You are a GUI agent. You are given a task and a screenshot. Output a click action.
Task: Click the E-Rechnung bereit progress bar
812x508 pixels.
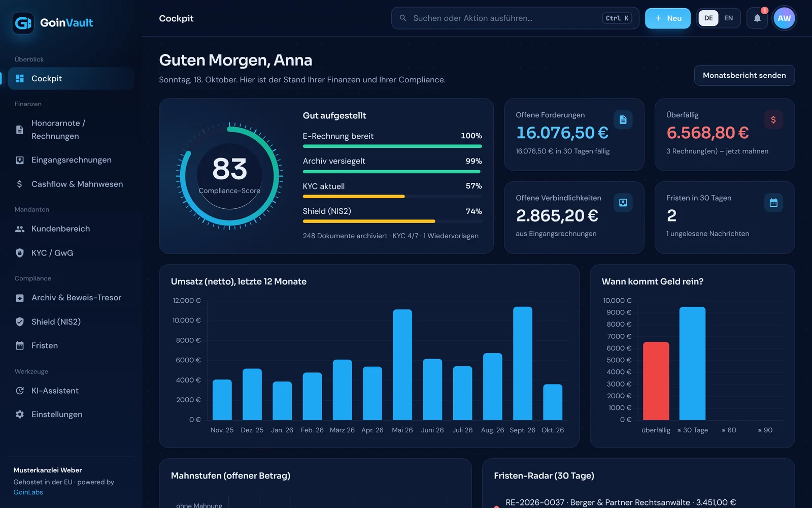(x=392, y=146)
